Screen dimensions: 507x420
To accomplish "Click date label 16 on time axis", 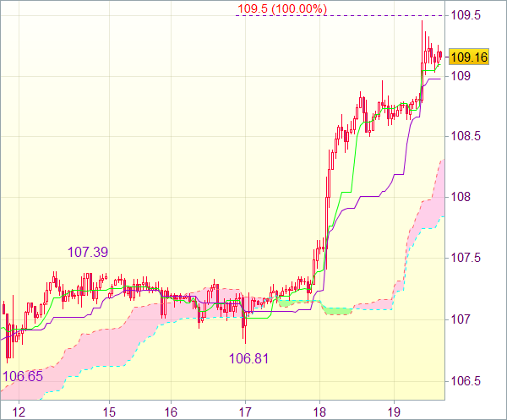I will (x=171, y=412).
